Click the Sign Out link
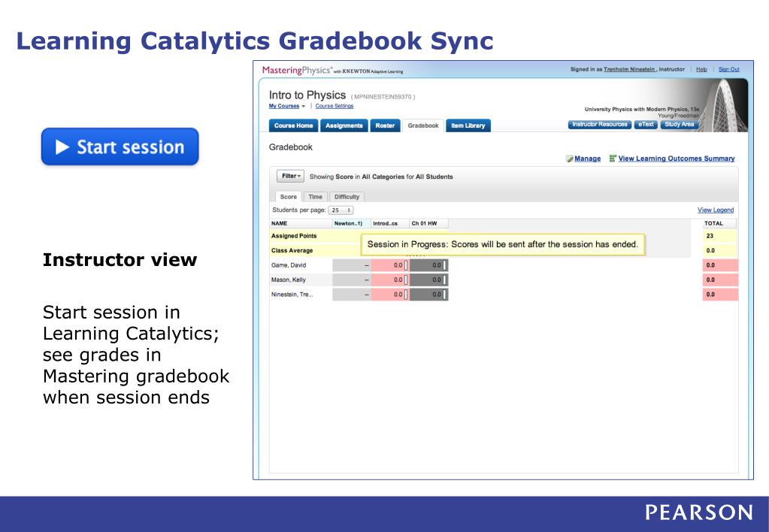 pyautogui.click(x=729, y=70)
